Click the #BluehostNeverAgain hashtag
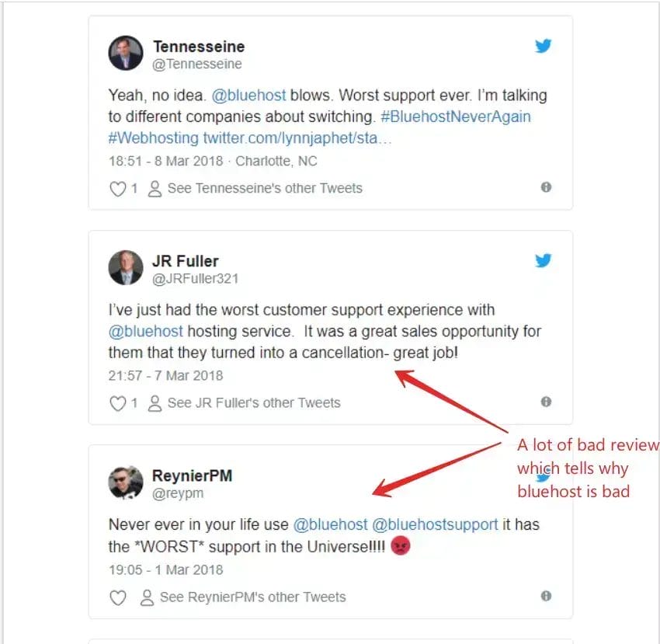Viewport: 660px width, 644px height. tap(456, 117)
